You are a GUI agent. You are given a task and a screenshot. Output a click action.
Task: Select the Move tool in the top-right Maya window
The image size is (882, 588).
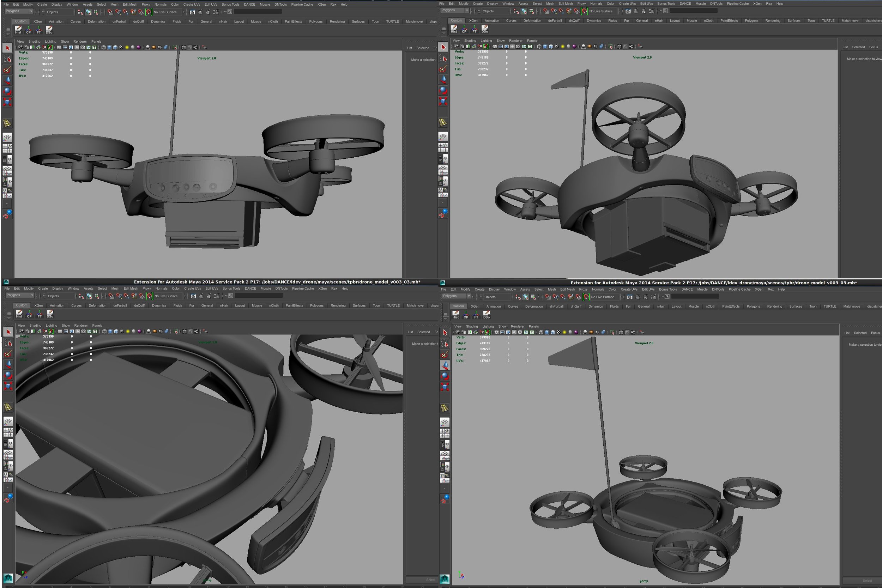pyautogui.click(x=443, y=79)
